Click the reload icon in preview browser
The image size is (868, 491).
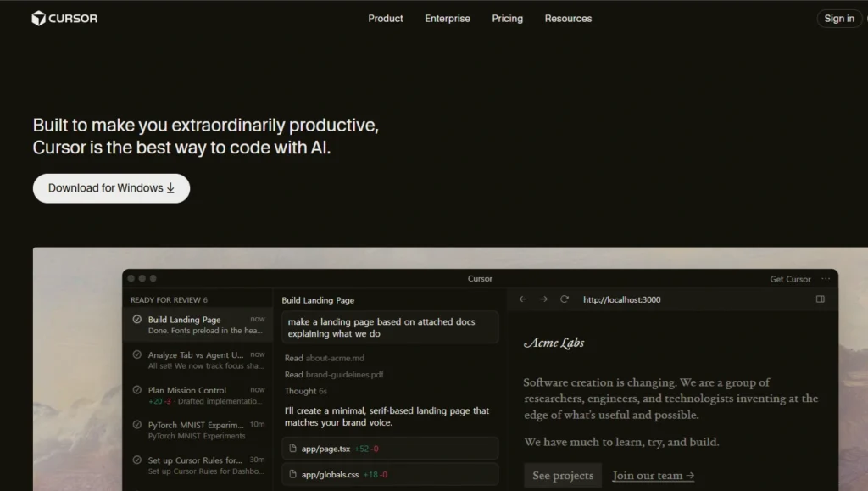tap(564, 299)
